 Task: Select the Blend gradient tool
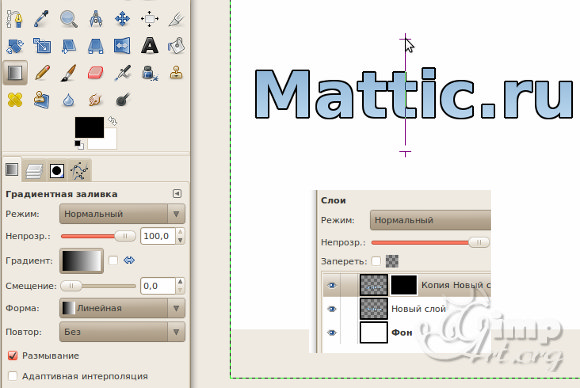(x=15, y=73)
